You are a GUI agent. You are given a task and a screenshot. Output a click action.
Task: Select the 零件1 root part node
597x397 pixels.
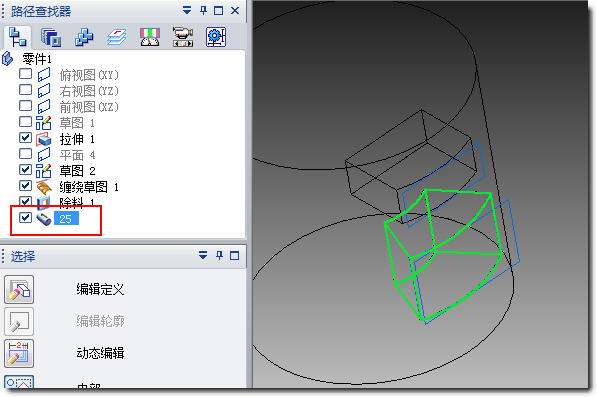coord(37,59)
